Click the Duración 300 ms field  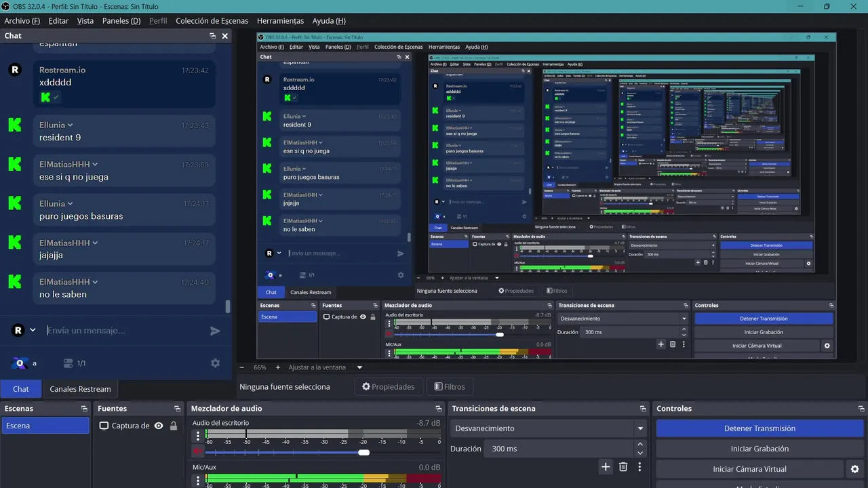559,449
